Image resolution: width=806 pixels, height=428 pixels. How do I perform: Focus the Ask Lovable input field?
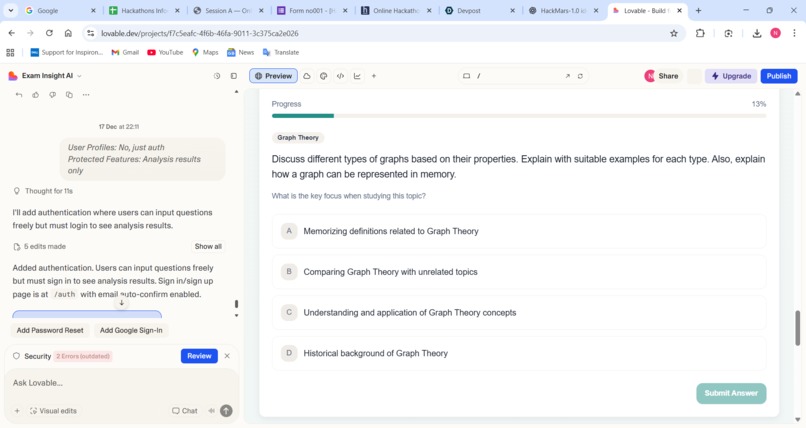pyautogui.click(x=121, y=383)
